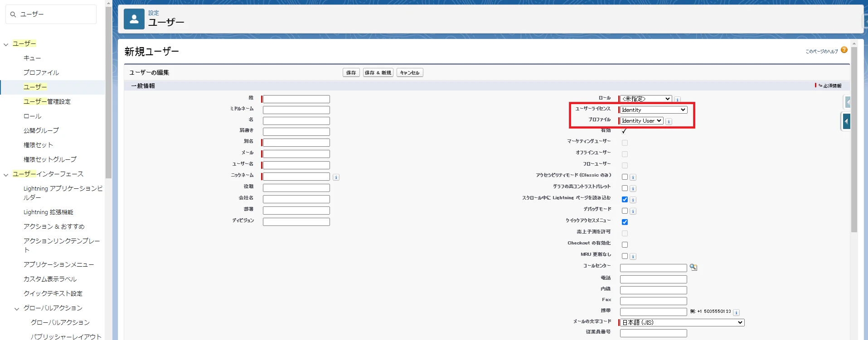Open 権限セットグループ in the sidebar

[50, 159]
